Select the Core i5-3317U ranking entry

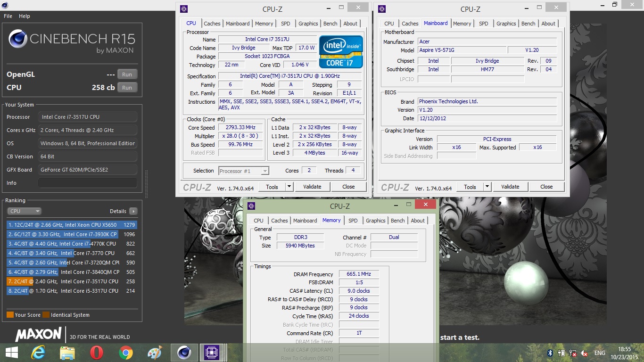[x=72, y=291]
